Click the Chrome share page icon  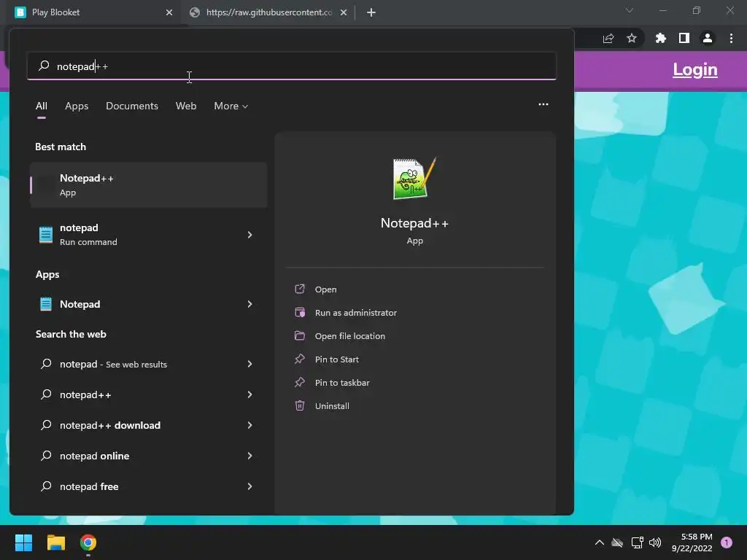(x=608, y=39)
